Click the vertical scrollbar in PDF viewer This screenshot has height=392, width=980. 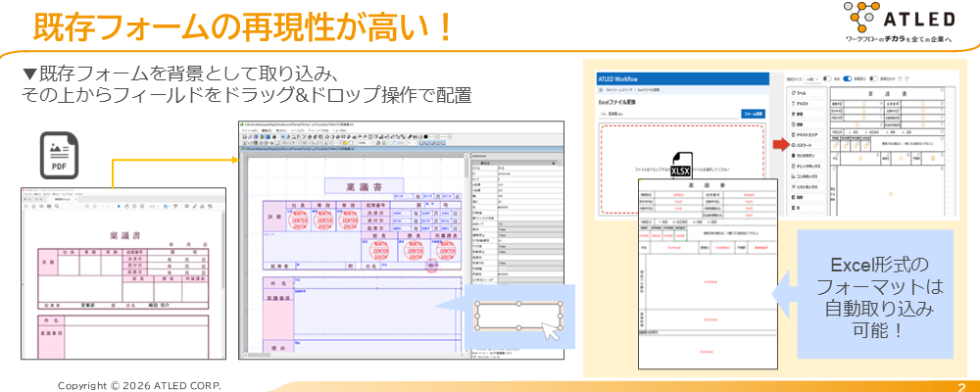tap(223, 284)
